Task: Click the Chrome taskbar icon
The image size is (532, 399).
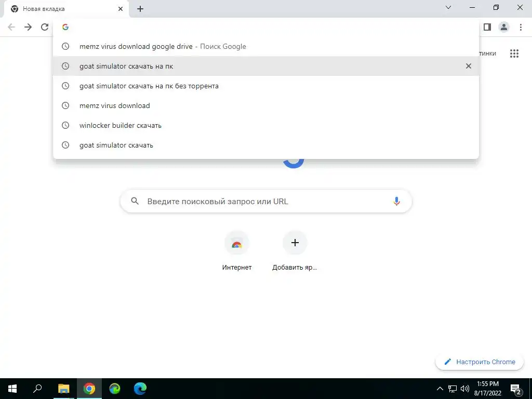Action: (x=89, y=389)
